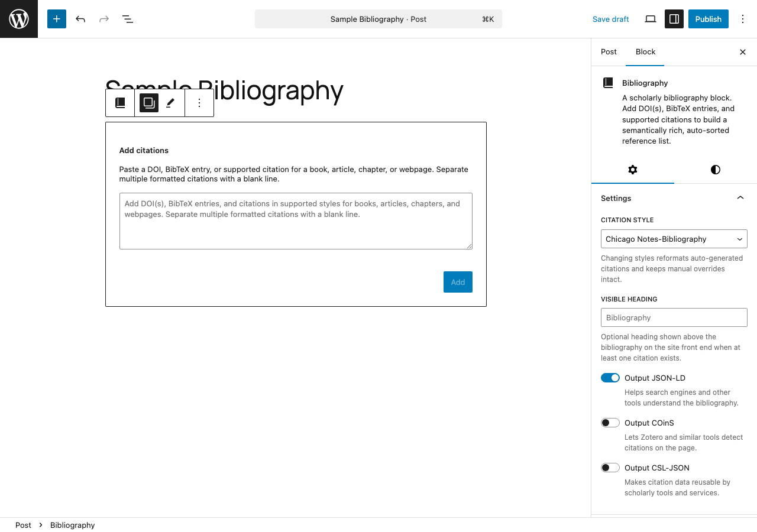Open the block options three-dot menu
Screen dimensions: 757x532
199,102
